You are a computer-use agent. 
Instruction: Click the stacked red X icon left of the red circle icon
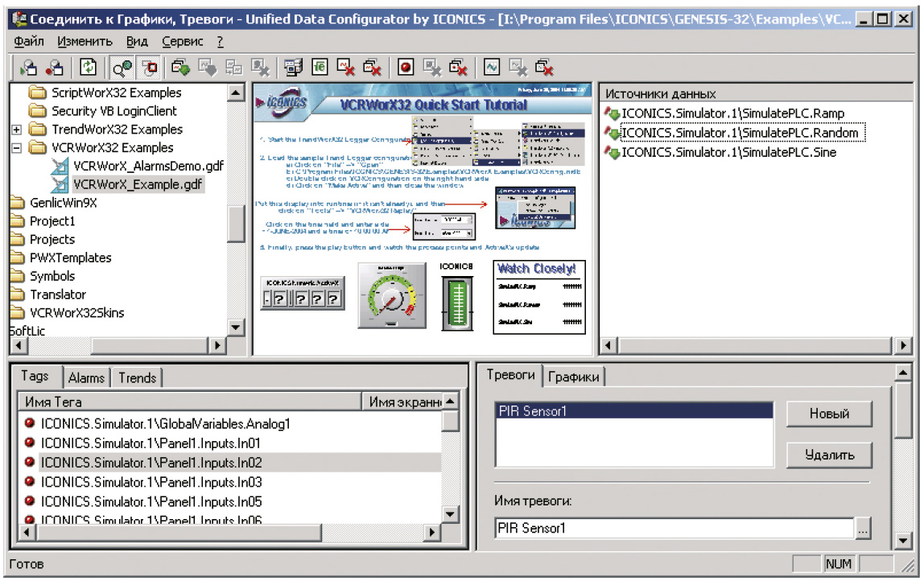(373, 68)
